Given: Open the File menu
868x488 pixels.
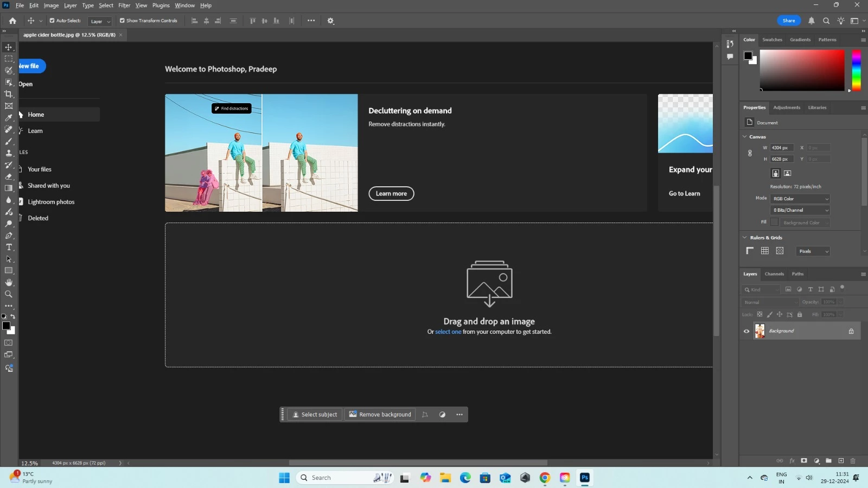Looking at the screenshot, I should click(20, 5).
